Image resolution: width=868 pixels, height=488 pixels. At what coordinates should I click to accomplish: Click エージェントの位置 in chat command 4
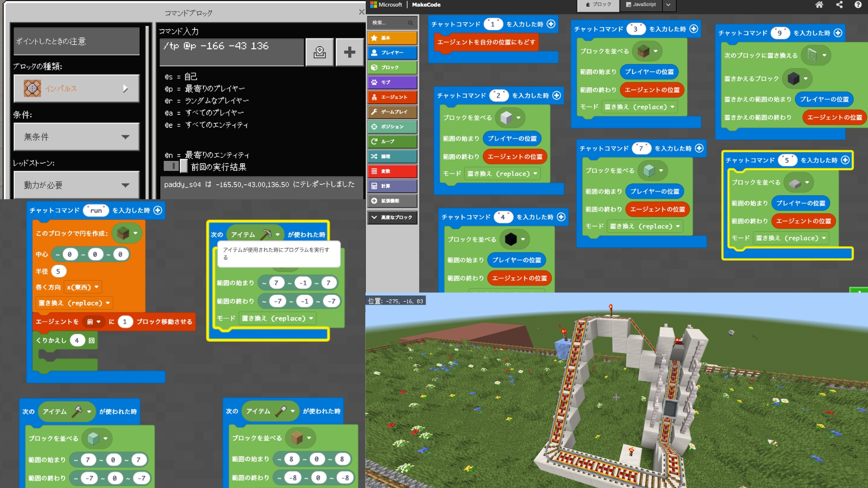click(519, 278)
